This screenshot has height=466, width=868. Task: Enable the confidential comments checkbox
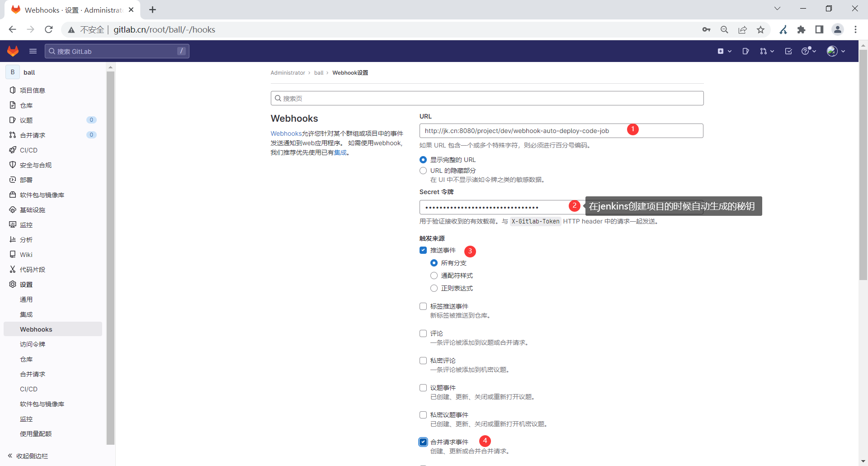[423, 361]
